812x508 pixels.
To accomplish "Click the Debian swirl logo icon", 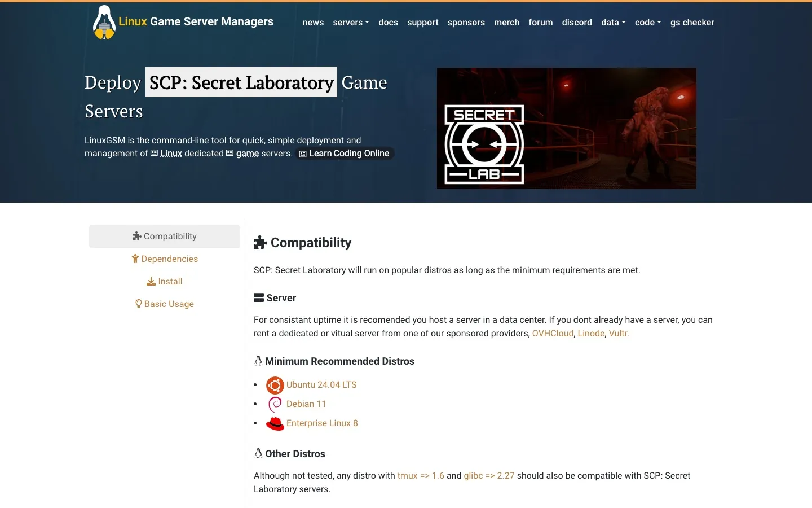I will tap(275, 405).
